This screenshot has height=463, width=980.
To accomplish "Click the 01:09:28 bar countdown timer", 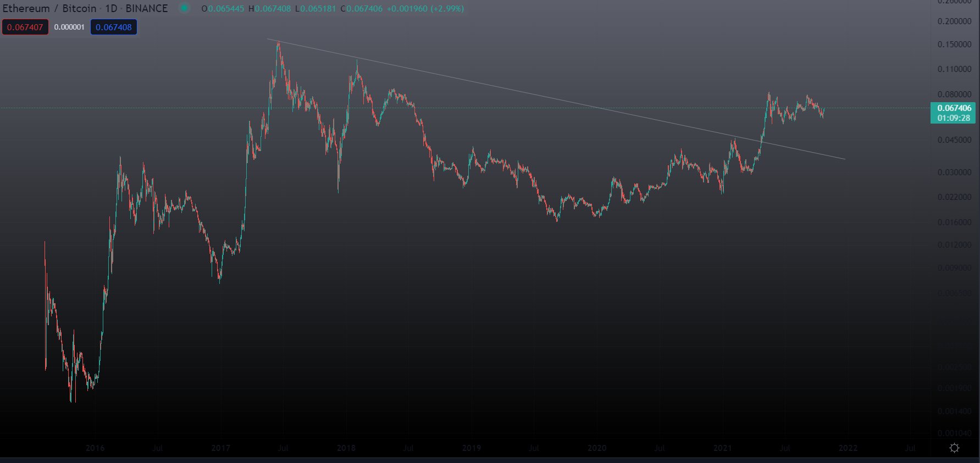I will pyautogui.click(x=954, y=118).
